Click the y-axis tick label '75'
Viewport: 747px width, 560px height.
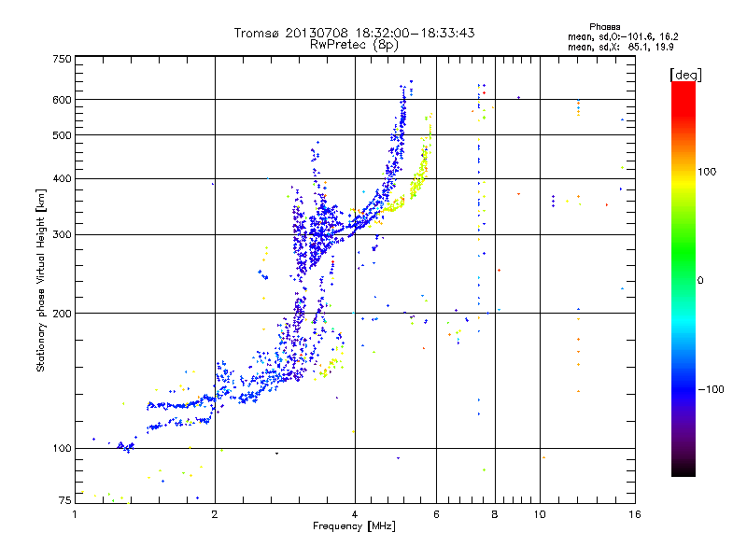tap(65, 500)
